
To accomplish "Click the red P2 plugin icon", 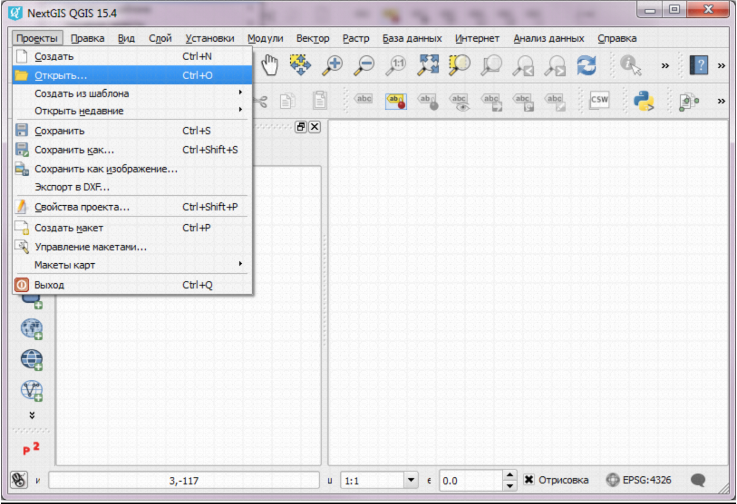I will [31, 448].
